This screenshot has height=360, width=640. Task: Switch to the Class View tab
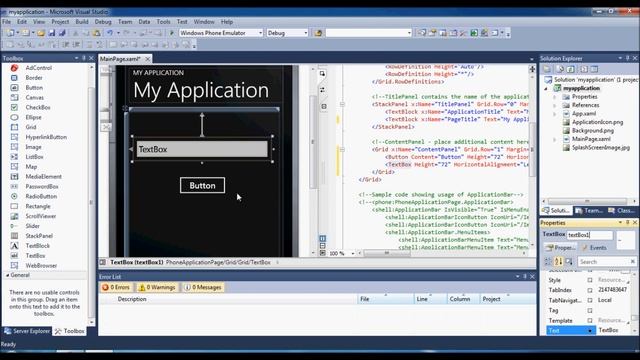point(621,211)
